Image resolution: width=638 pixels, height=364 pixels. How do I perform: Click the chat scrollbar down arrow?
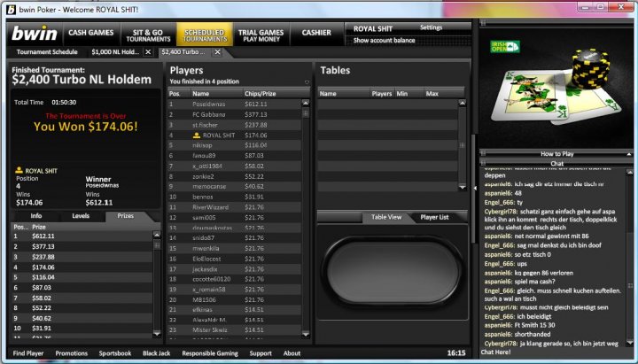tap(630, 344)
